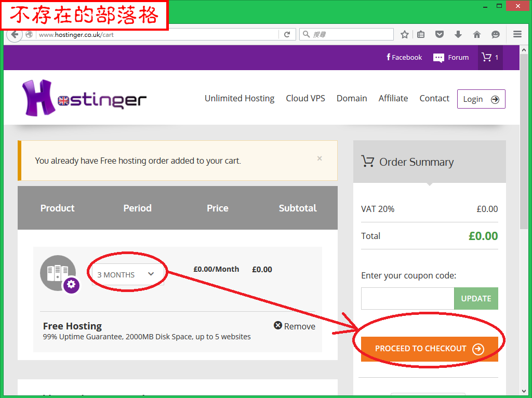
Task: Open shopping cart with 1 item
Action: coord(490,57)
